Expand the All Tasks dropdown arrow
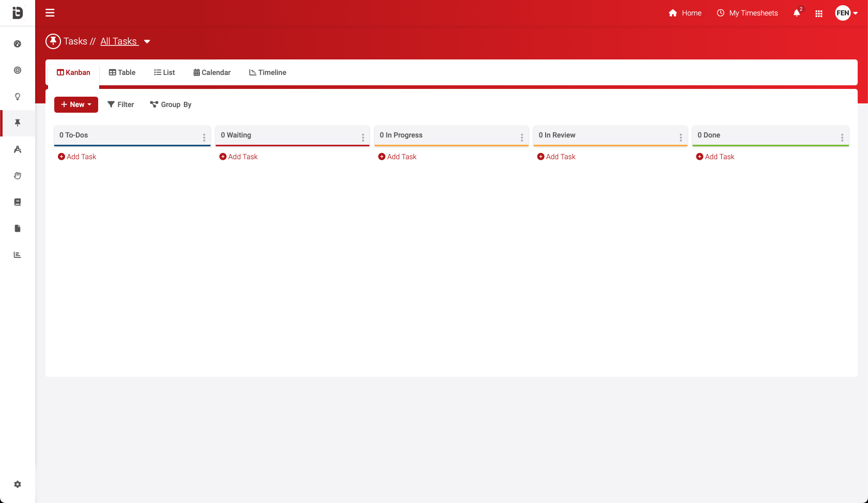868x503 pixels. pyautogui.click(x=147, y=42)
